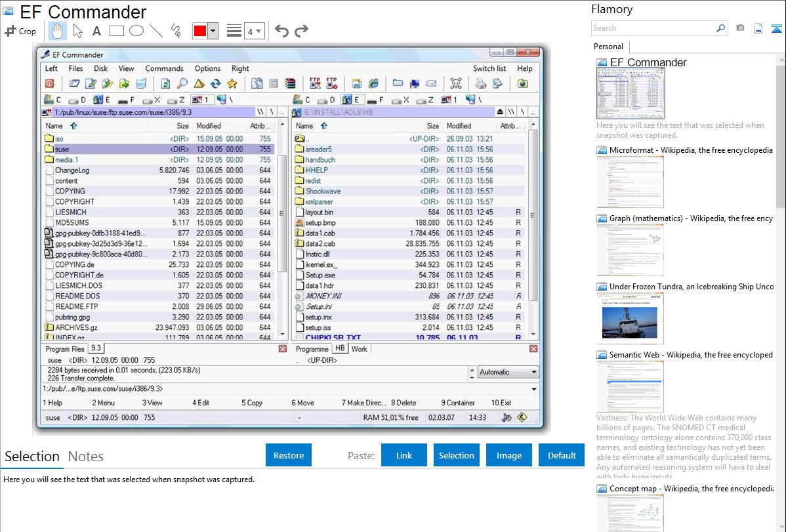
Task: Activate the hand pan tool
Action: click(x=57, y=31)
